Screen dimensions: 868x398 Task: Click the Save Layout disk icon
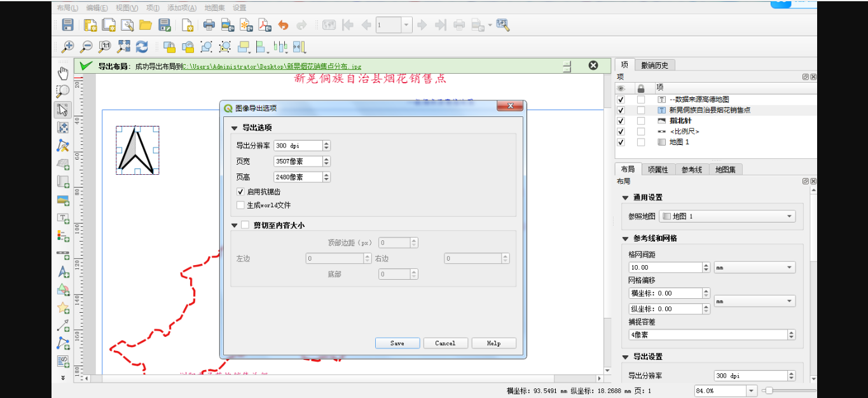[x=67, y=25]
